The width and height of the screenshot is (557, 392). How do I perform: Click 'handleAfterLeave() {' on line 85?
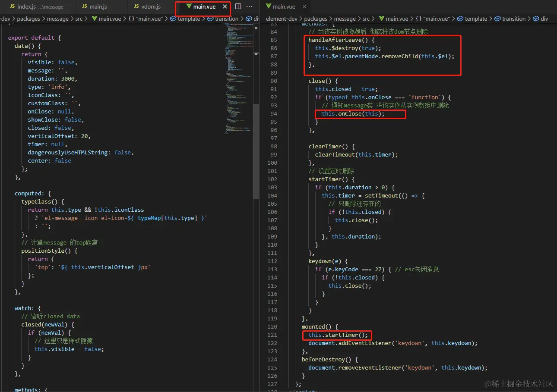[x=342, y=40]
